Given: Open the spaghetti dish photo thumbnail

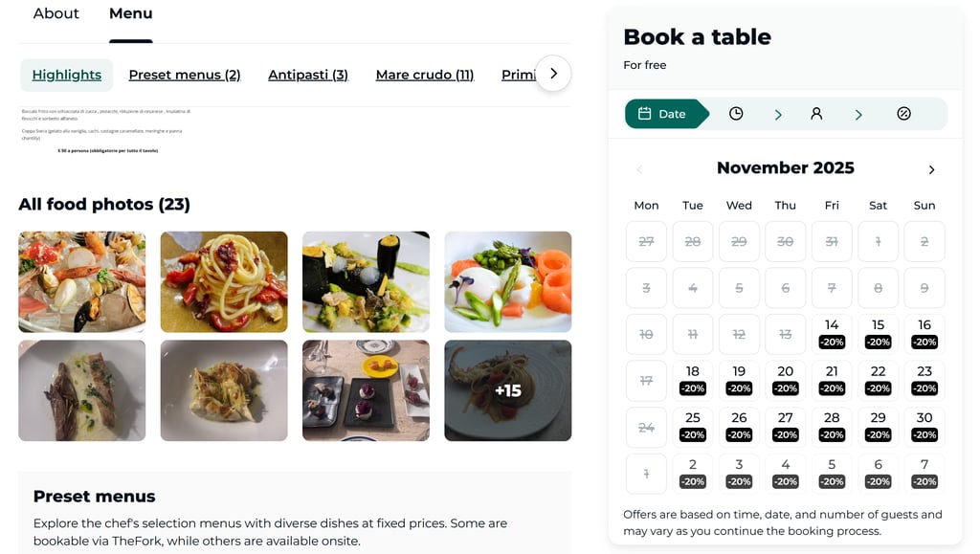Looking at the screenshot, I should pos(223,281).
